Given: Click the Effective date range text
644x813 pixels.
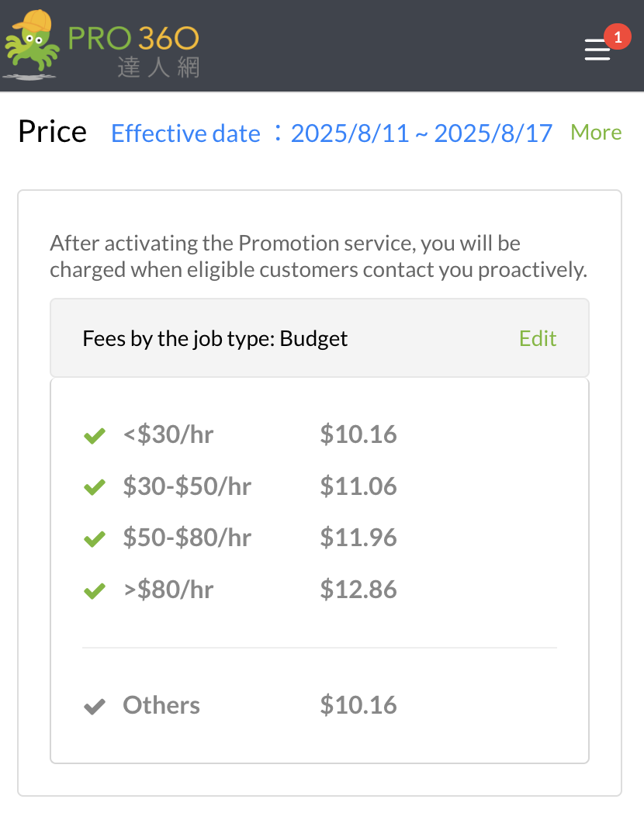Looking at the screenshot, I should 331,133.
